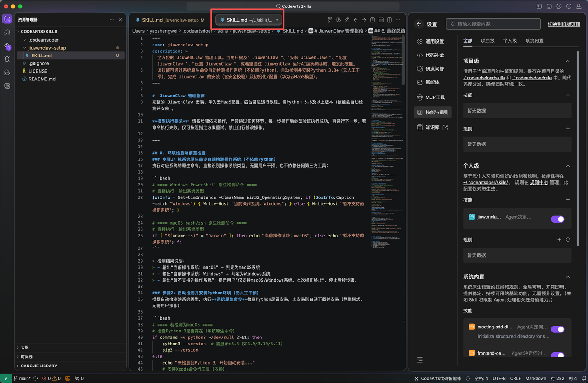
Task: Open the explorer panel more actions menu
Action: pyautogui.click(x=112, y=20)
